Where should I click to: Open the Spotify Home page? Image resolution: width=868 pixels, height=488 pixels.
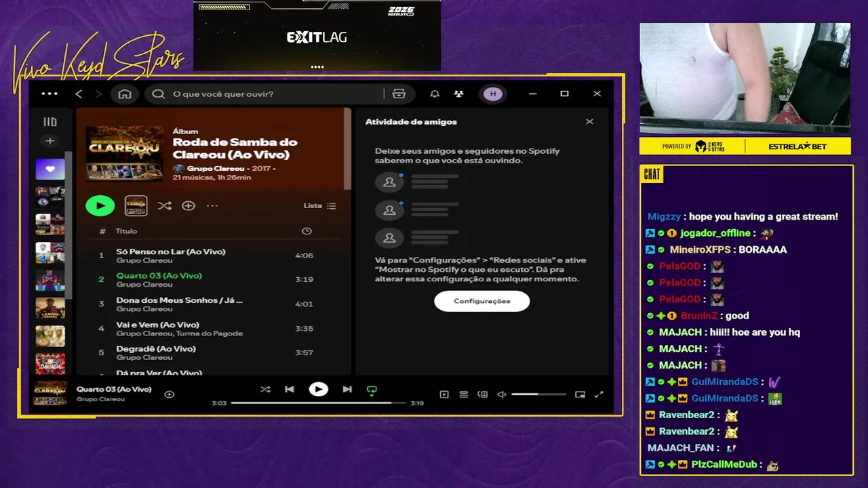(125, 94)
